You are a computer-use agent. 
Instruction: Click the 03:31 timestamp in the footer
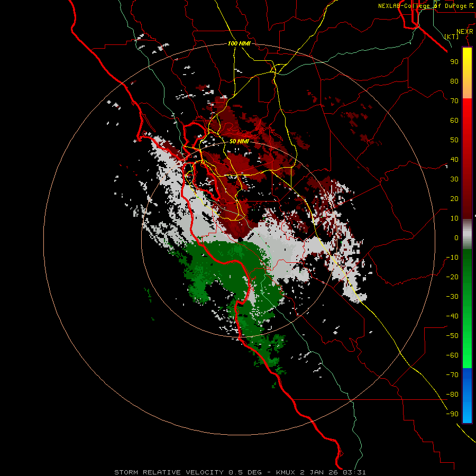coord(353,472)
